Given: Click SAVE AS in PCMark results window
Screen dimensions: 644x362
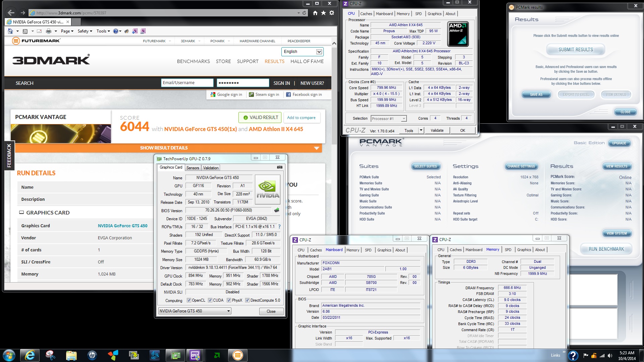Looking at the screenshot, I should tap(536, 95).
